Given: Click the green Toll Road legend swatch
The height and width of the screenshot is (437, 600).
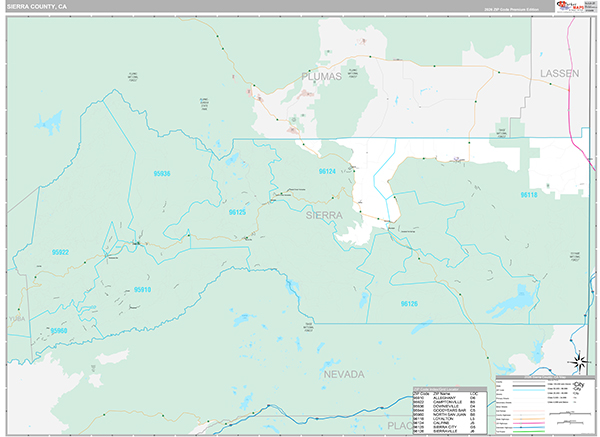Looking at the screenshot, I should (x=529, y=431).
